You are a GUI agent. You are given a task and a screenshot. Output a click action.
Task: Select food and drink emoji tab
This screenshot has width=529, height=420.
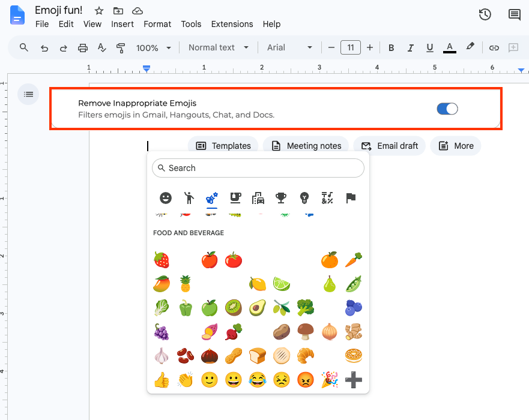coord(235,198)
